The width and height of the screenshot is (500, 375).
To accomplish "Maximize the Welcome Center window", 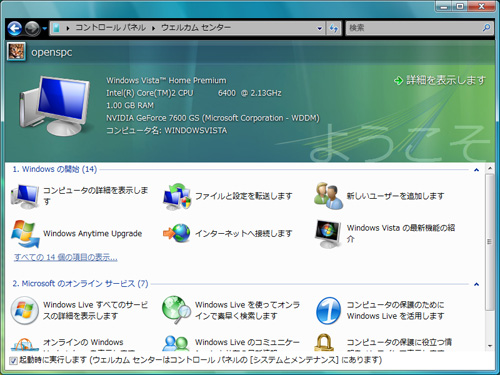I will point(460,7).
